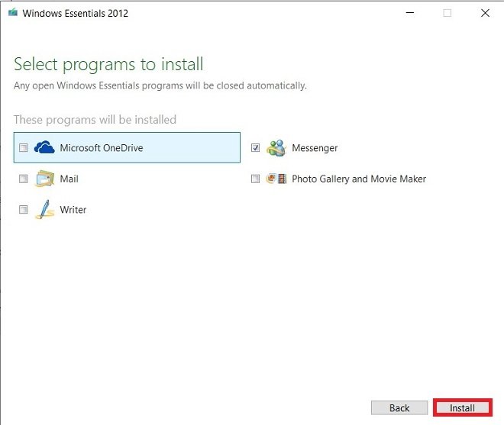This screenshot has width=504, height=425.
Task: Check the Mail checkbox
Action: pyautogui.click(x=24, y=179)
